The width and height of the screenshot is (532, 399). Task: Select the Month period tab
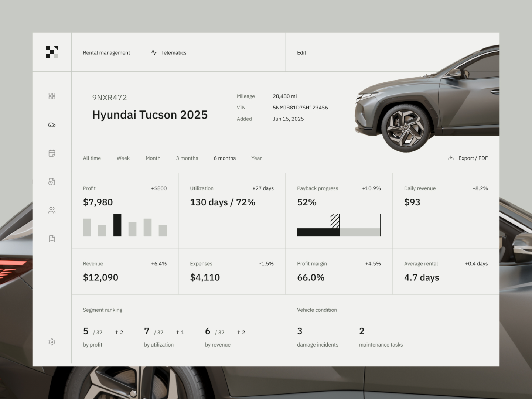pos(153,158)
